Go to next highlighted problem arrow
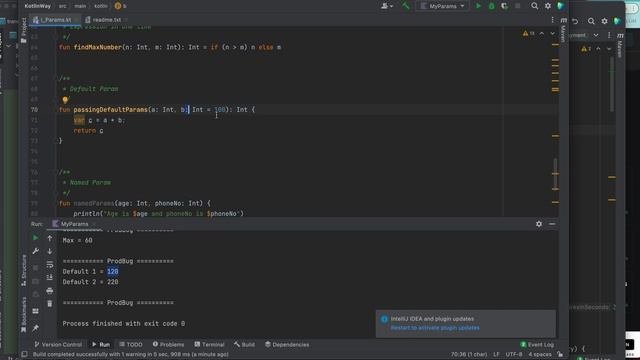This screenshot has height=360, width=640. pyautogui.click(x=552, y=33)
